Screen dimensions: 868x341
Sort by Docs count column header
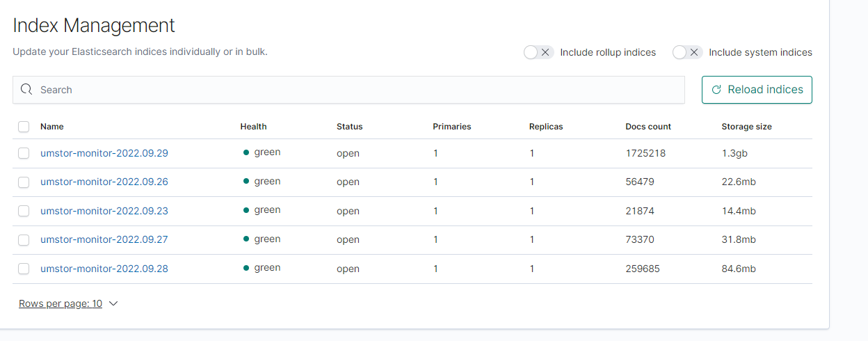coord(648,127)
